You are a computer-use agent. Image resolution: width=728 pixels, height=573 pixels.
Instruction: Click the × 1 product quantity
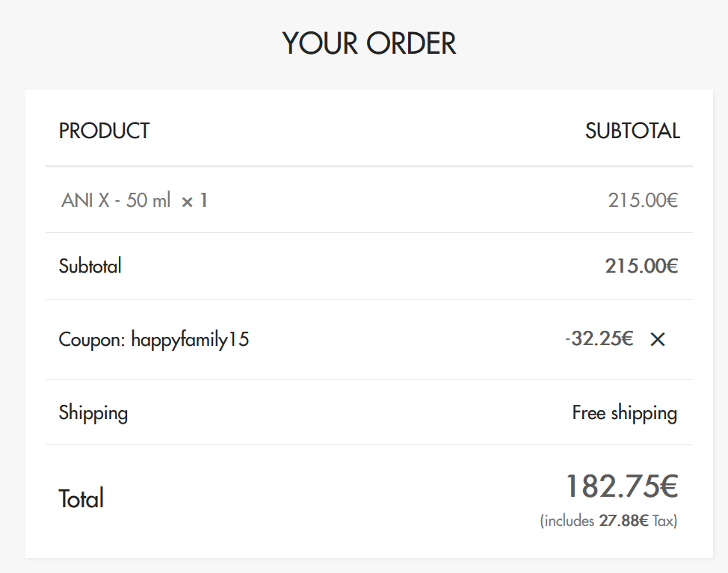pyautogui.click(x=194, y=200)
